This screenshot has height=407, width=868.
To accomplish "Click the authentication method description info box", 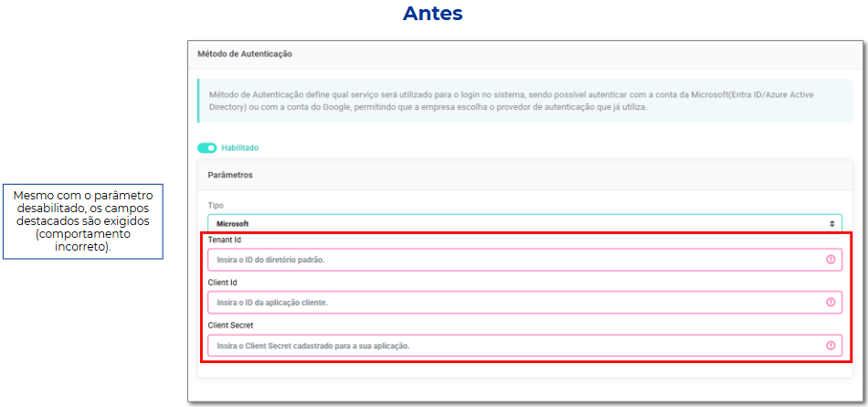I will 525,102.
